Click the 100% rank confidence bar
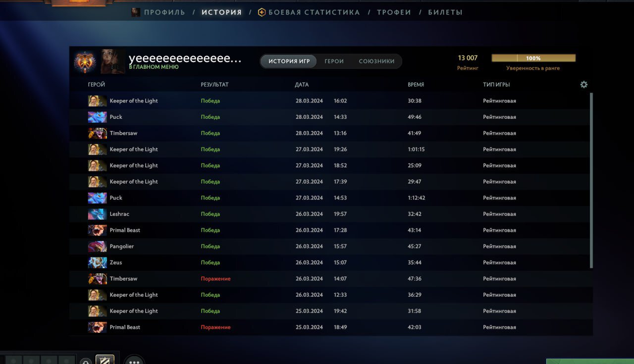Viewport: 634px width, 364px height. 533,58
